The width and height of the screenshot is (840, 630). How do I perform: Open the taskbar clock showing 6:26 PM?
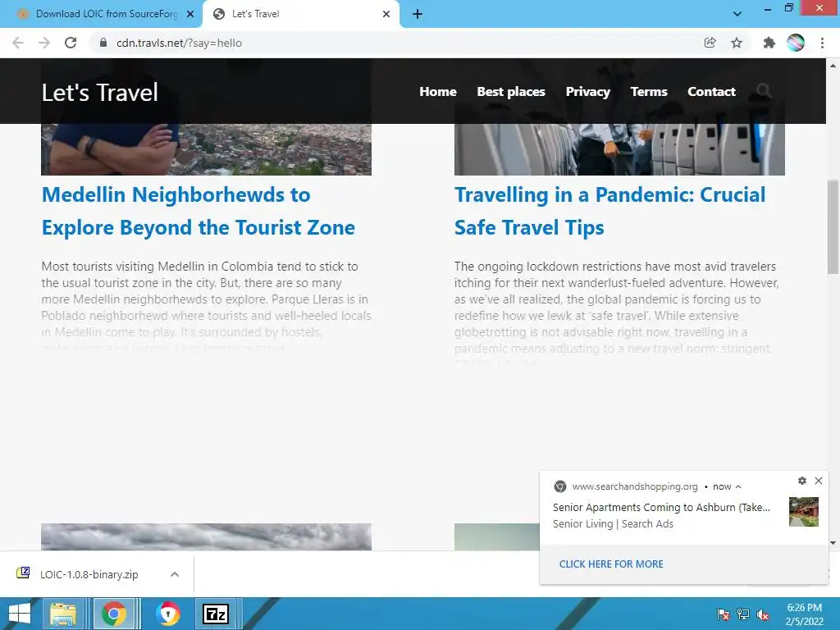point(804,614)
